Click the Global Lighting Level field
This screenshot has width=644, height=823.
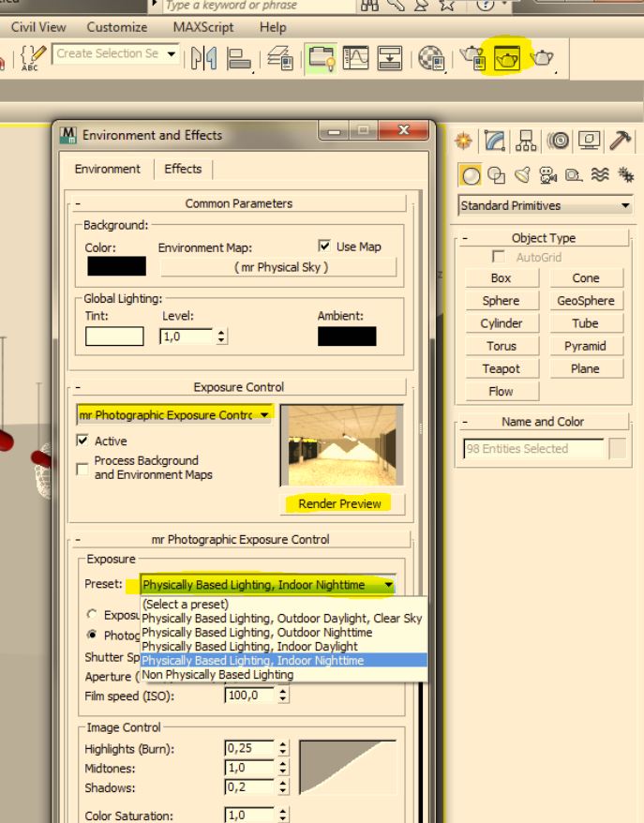(x=187, y=336)
